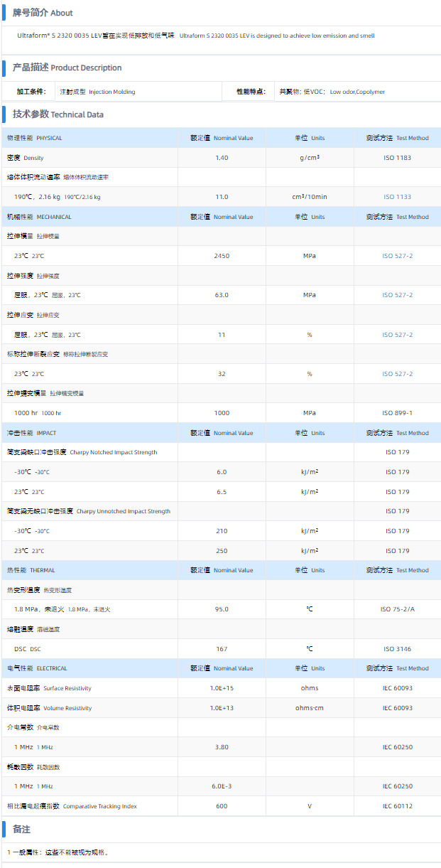This screenshot has height=868, width=441.
Task: Click the 牌号简介 About section heading
Action: pos(43,13)
